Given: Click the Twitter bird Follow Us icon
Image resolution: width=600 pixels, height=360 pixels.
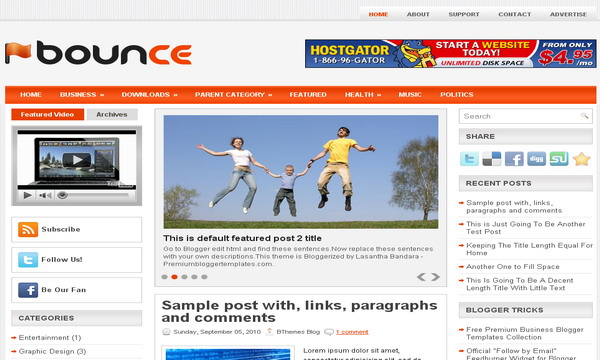Looking at the screenshot, I should pos(28,260).
